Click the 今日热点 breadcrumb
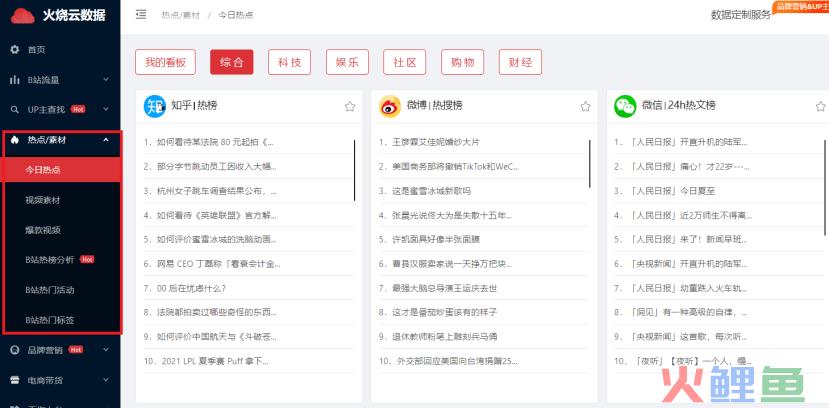The height and width of the screenshot is (408, 829). (236, 15)
